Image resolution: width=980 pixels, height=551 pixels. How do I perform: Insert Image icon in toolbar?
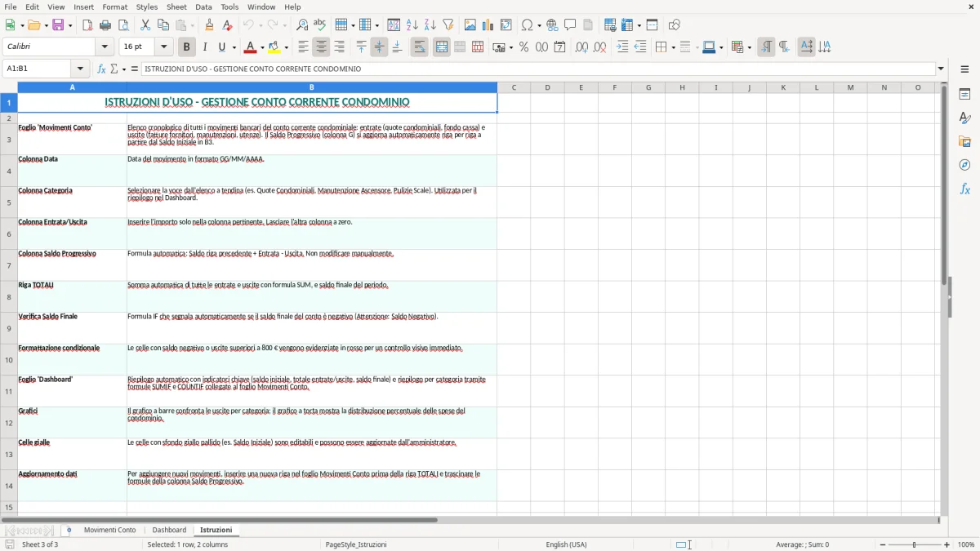pos(470,25)
